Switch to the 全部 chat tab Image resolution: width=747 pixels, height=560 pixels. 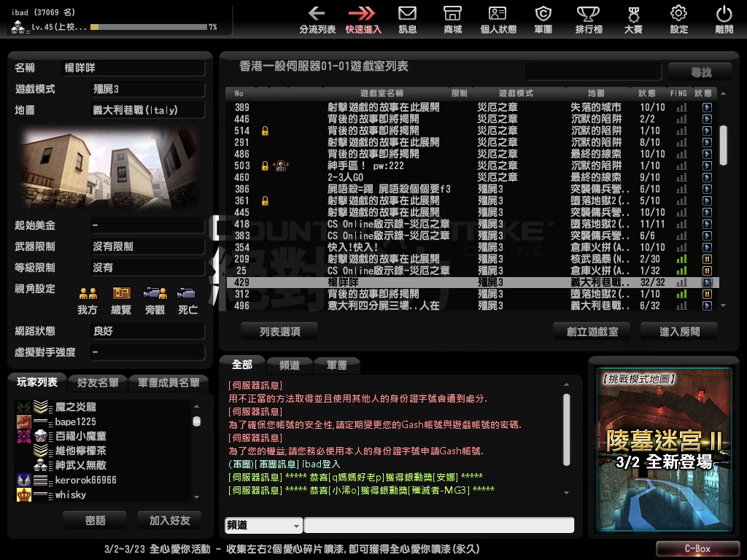click(242, 365)
